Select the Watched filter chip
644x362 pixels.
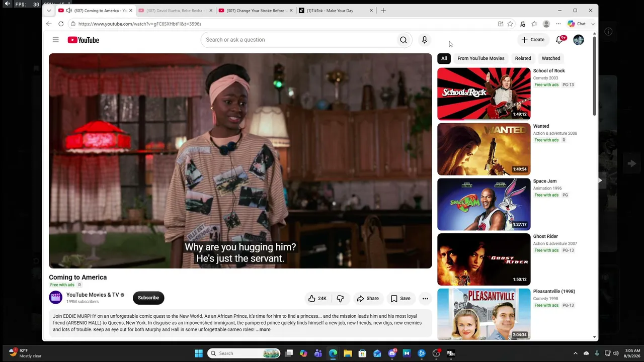click(551, 58)
